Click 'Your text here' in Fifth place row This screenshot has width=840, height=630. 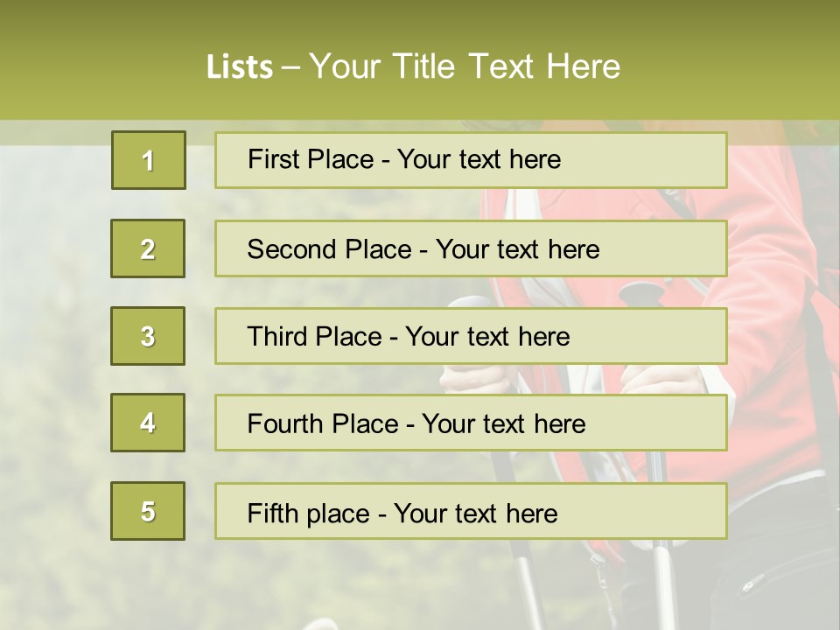coord(476,513)
